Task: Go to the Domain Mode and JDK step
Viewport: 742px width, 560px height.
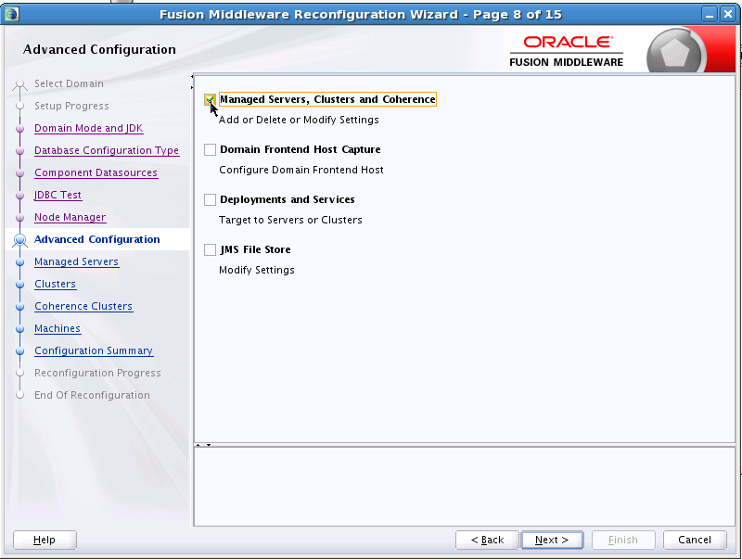Action: 88,128
